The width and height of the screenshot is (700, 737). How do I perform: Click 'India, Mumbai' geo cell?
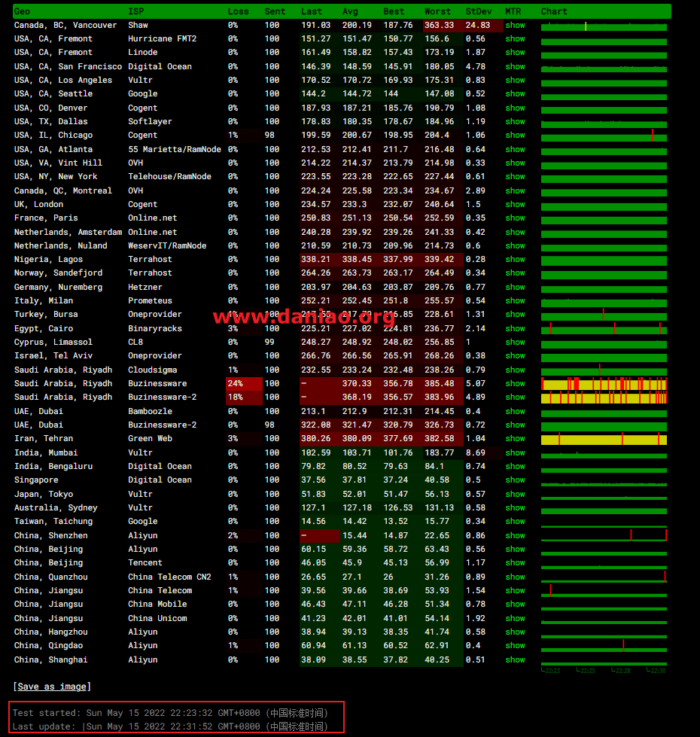[46, 452]
